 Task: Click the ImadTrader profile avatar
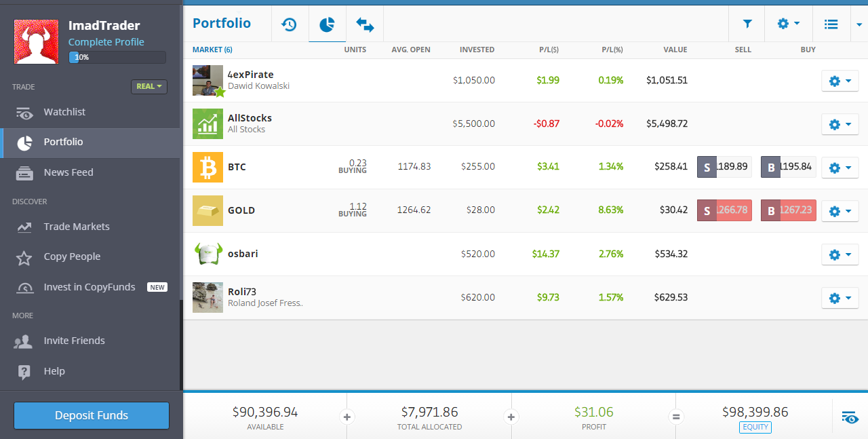tap(36, 41)
